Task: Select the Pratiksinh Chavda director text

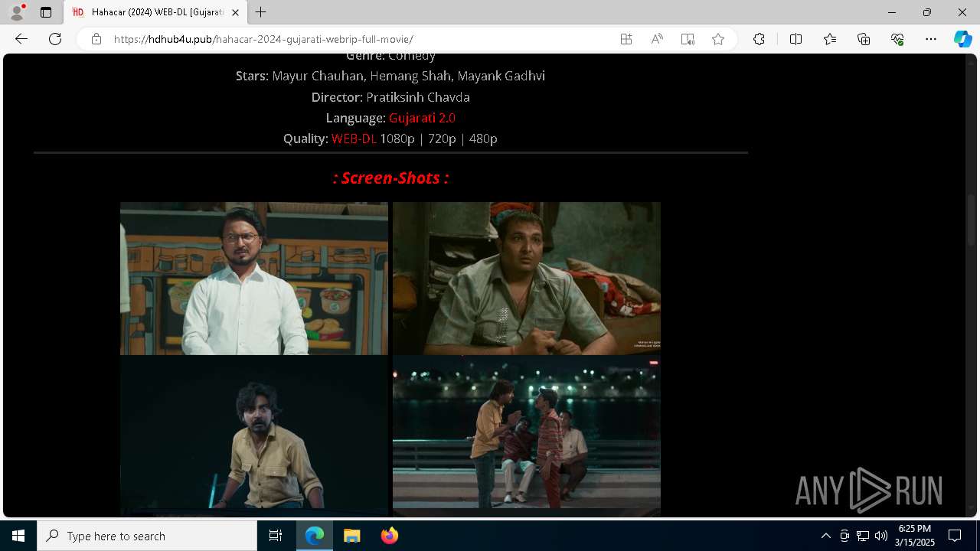Action: coord(418,97)
